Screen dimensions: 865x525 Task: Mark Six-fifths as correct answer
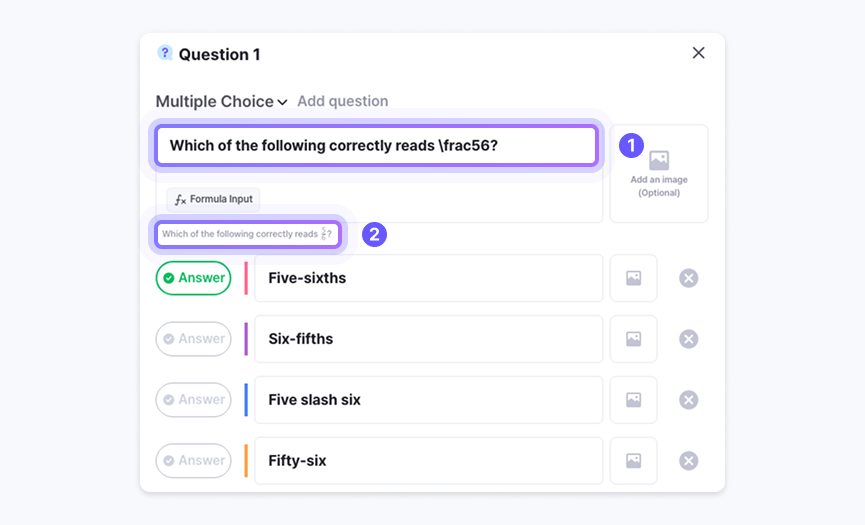[193, 339]
